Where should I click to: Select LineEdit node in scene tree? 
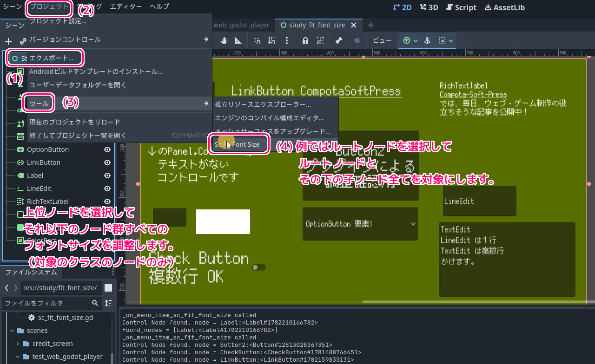39,188
